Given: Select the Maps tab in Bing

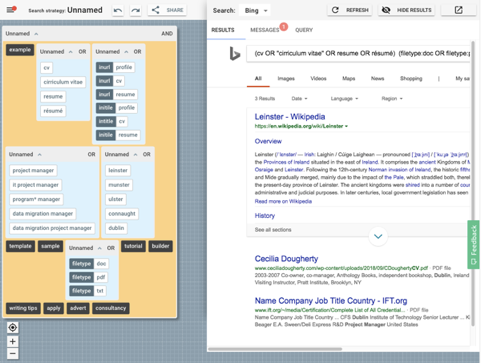Looking at the screenshot, I should (348, 79).
